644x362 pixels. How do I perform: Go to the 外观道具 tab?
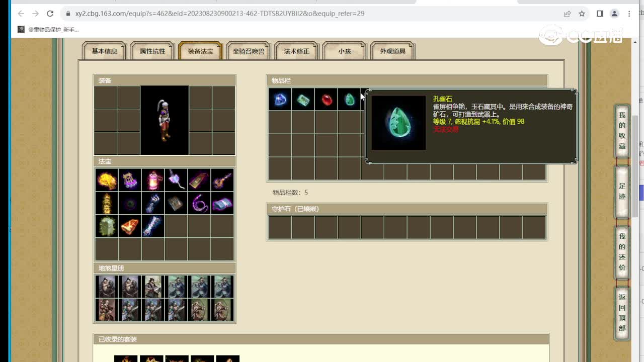(x=393, y=51)
